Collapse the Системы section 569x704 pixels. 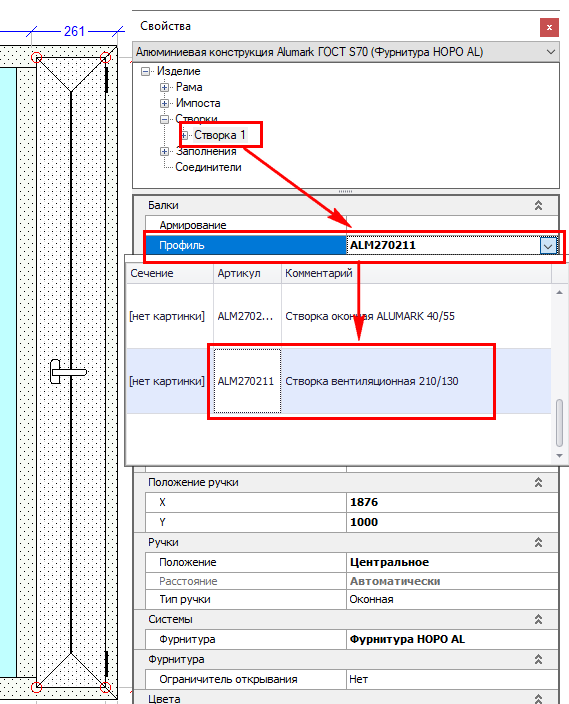[x=538, y=620]
